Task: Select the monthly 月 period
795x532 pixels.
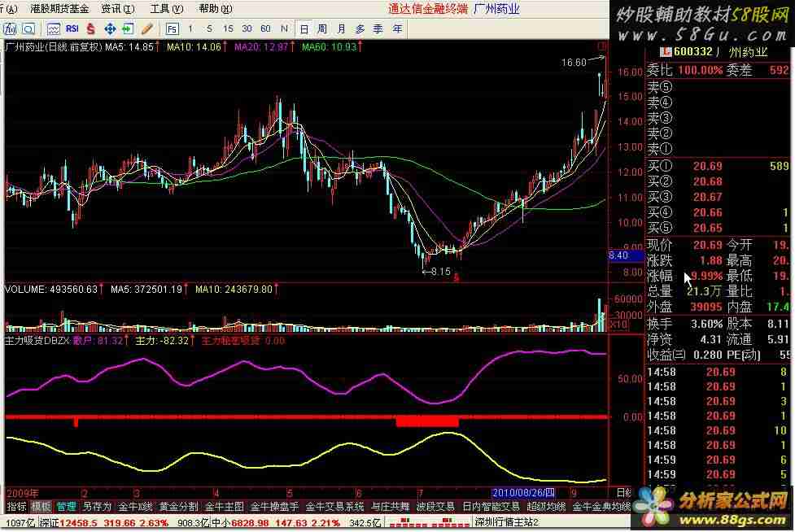Action: click(341, 29)
